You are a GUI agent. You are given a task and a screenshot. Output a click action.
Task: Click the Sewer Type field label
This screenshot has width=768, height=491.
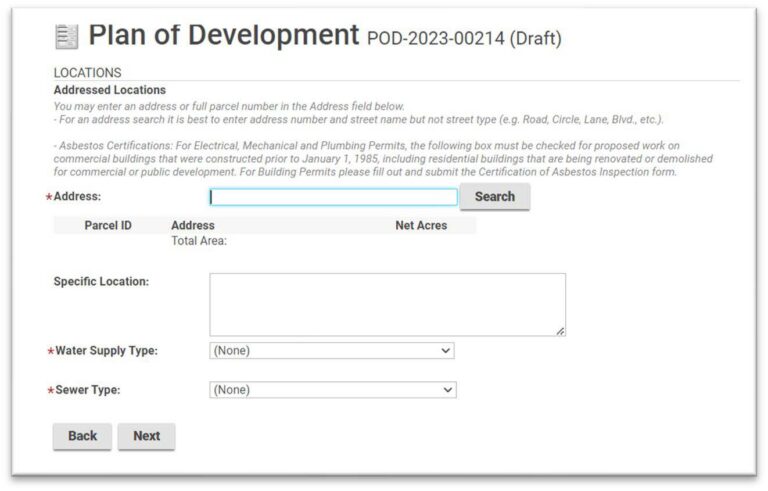click(87, 390)
